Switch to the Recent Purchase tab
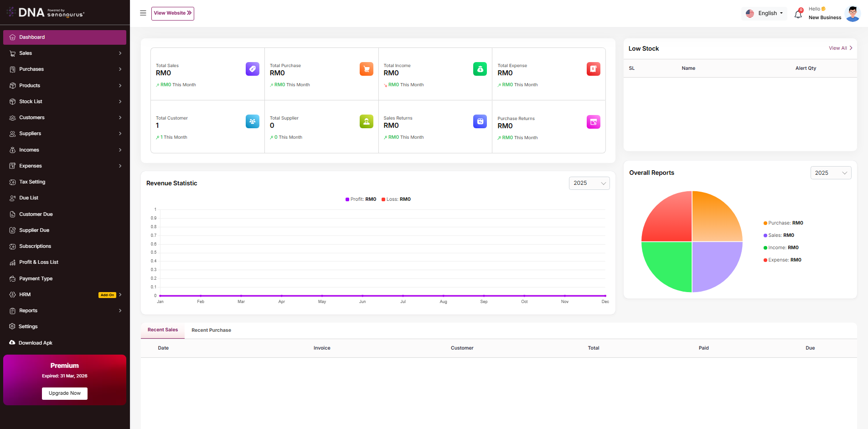This screenshot has width=868, height=429. click(211, 330)
